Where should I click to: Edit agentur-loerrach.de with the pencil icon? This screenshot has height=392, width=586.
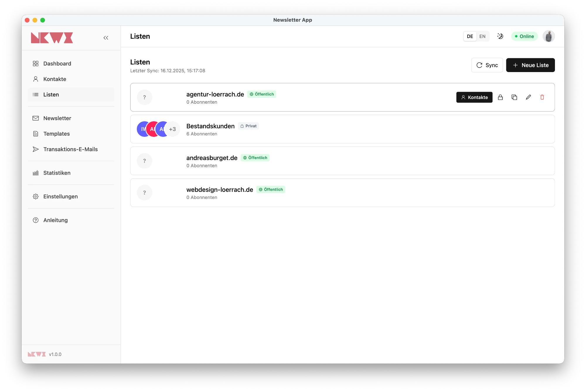[x=528, y=97]
